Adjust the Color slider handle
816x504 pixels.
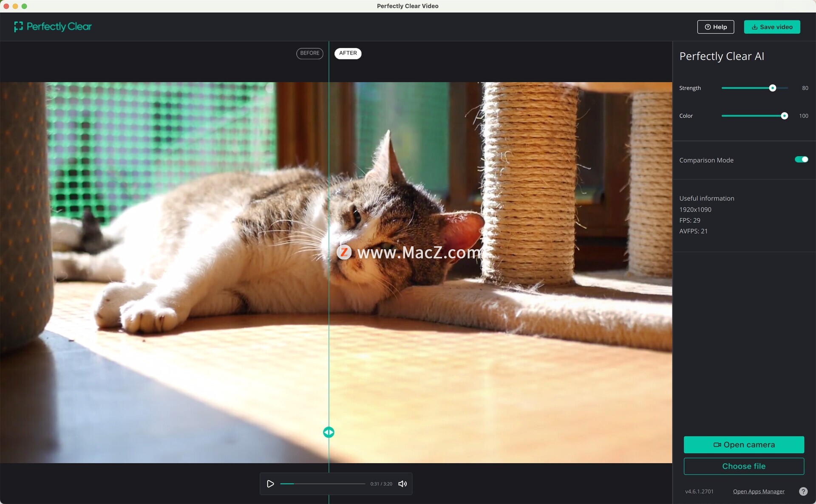(x=785, y=116)
